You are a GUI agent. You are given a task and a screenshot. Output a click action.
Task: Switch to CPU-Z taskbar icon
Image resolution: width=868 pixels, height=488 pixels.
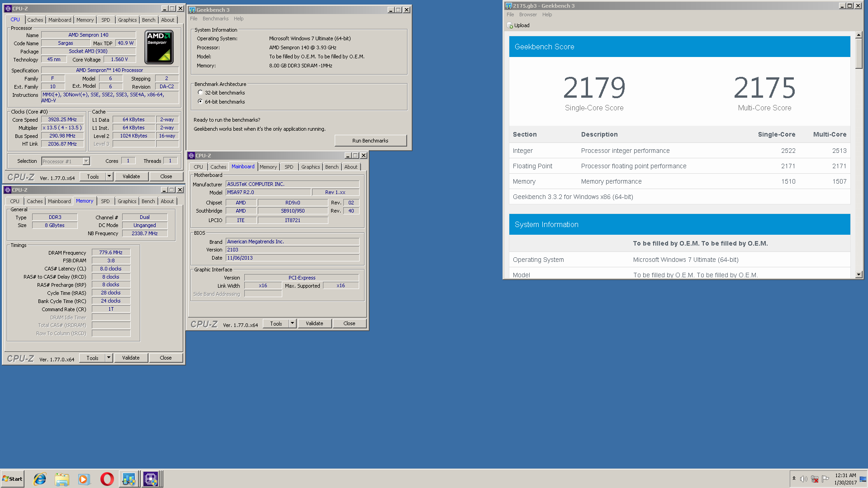coord(151,479)
